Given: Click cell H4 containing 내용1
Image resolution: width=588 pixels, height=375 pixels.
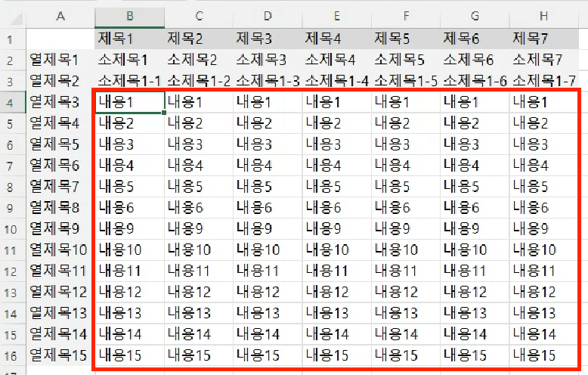Looking at the screenshot, I should pyautogui.click(x=543, y=102).
